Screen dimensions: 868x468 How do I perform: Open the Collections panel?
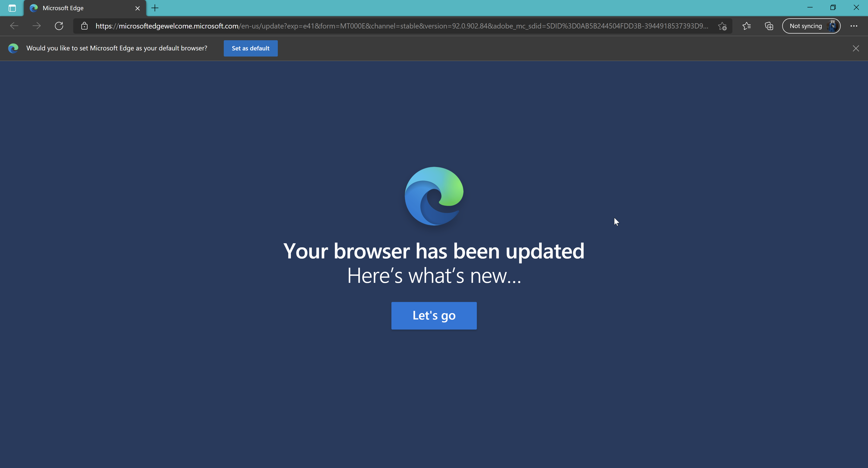point(769,26)
